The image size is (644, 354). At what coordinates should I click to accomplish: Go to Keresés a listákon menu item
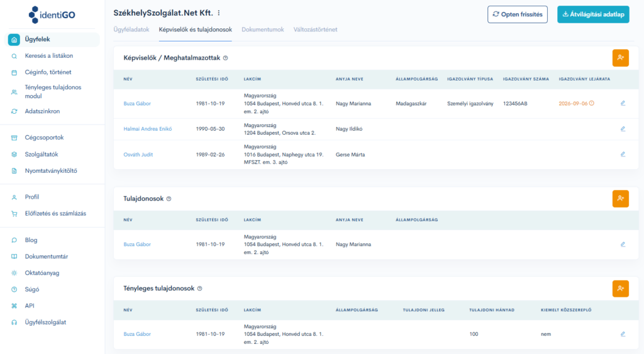pos(49,56)
